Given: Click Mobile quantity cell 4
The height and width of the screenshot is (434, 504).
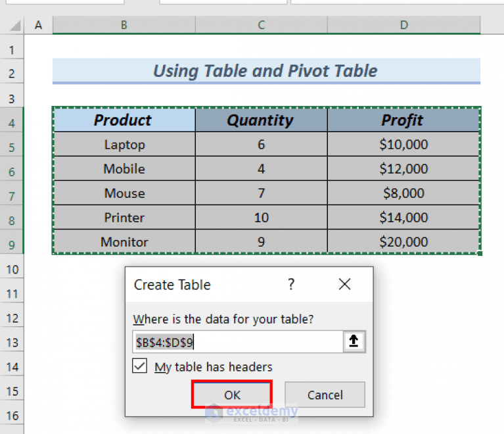Looking at the screenshot, I should coord(261,168).
